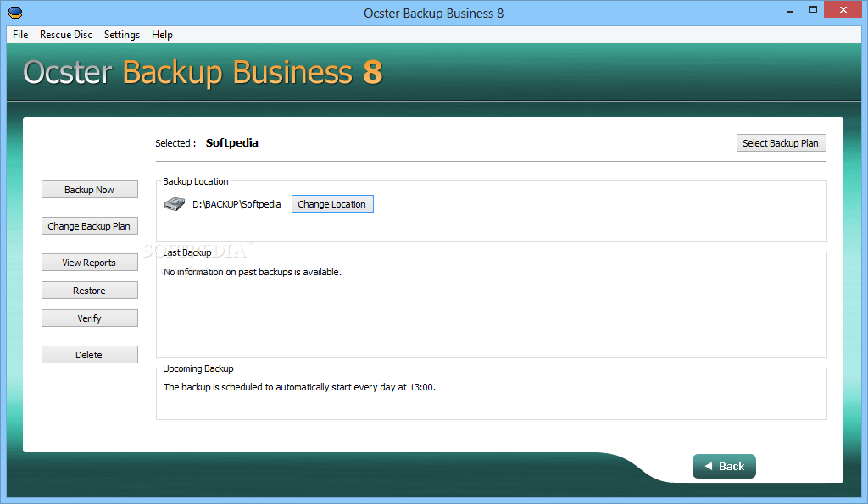Click Select Backup Plan button
Screen dimensions: 868x504
pos(781,143)
